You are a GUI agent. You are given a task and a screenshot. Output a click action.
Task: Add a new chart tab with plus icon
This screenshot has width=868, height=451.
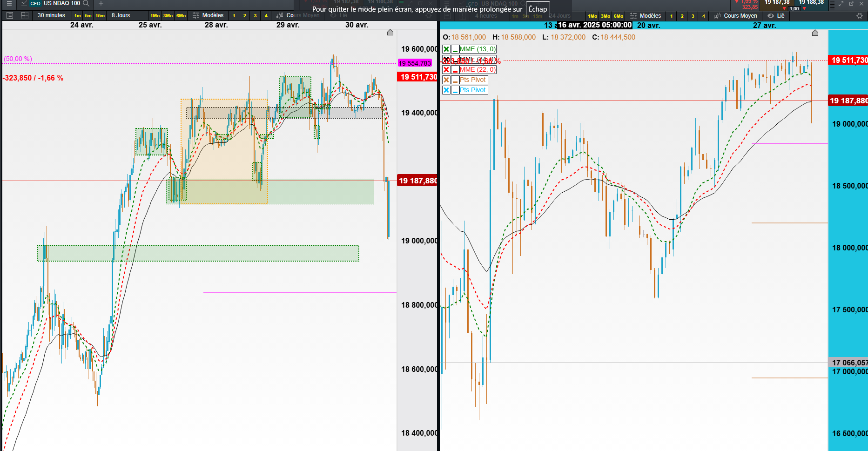[x=101, y=3]
